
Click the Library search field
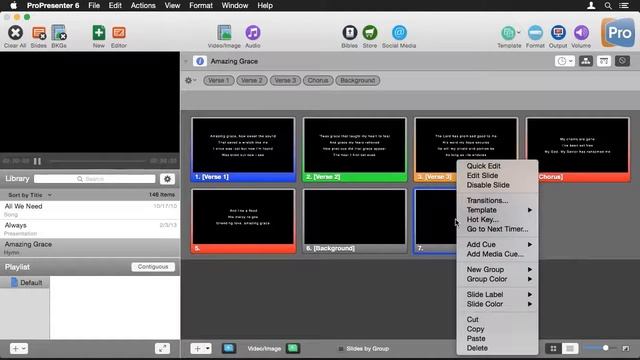(x=95, y=179)
